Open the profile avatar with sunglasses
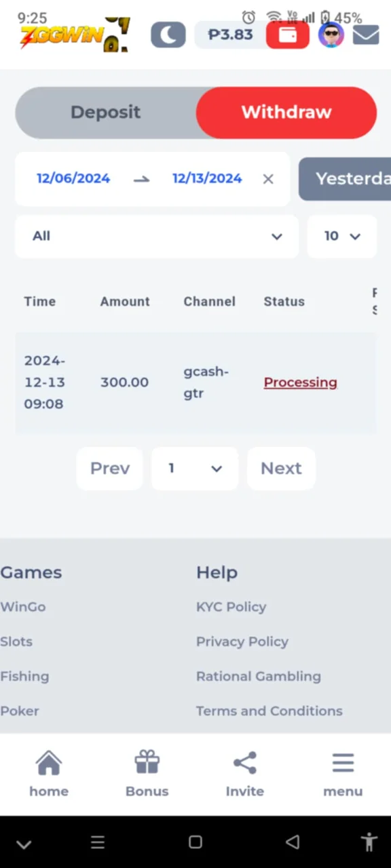This screenshot has height=868, width=391. tap(331, 35)
